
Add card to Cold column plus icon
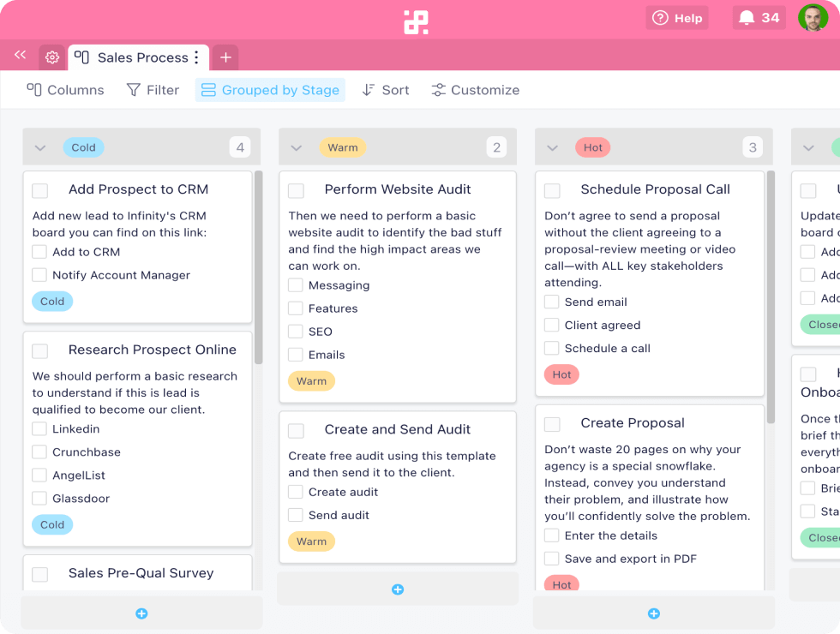[141, 613]
